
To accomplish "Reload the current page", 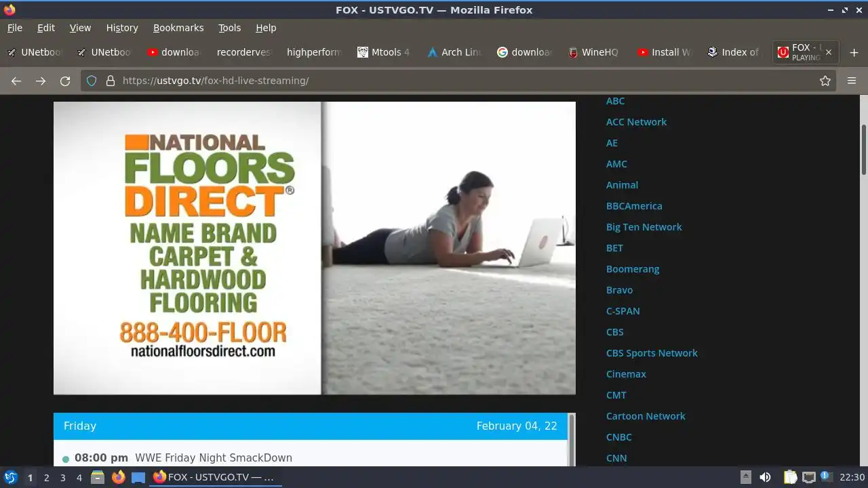I will tap(65, 81).
